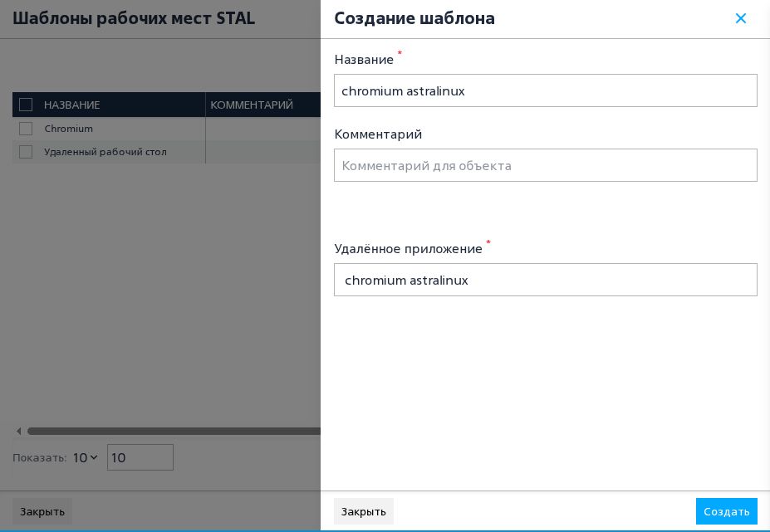This screenshot has height=532, width=770.
Task: Close the template creation panel with X
Action: [741, 18]
